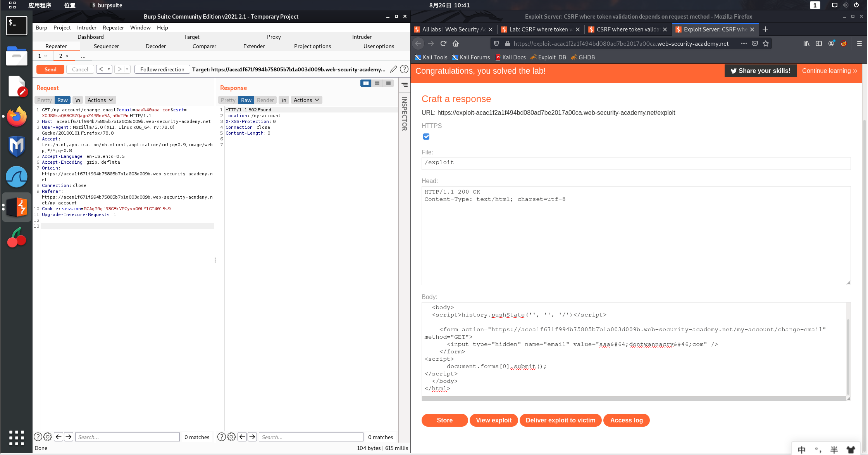Select Repeater sub-tab 1
This screenshot has height=455, width=868.
coord(40,56)
